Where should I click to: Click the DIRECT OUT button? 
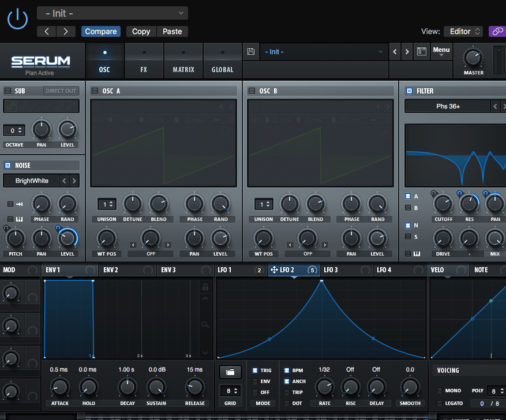point(61,91)
